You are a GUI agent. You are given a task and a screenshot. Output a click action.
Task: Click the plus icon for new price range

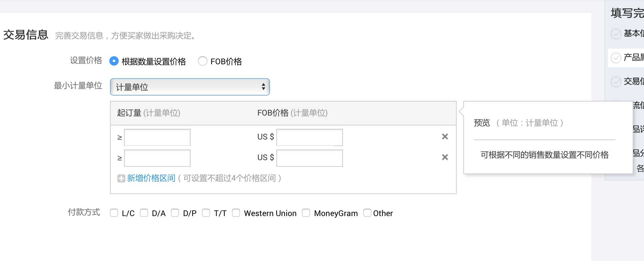click(x=121, y=178)
